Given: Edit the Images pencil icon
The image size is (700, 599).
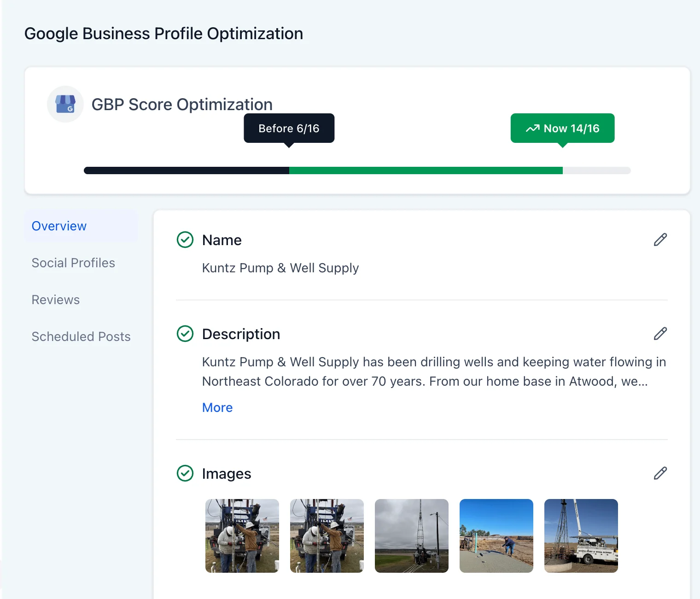Looking at the screenshot, I should pos(660,473).
